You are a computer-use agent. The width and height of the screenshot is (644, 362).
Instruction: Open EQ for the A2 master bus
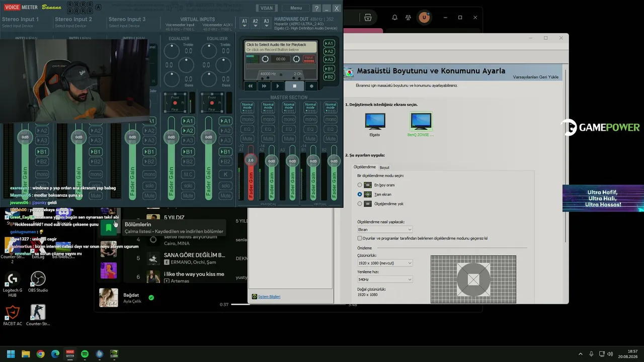point(268,129)
